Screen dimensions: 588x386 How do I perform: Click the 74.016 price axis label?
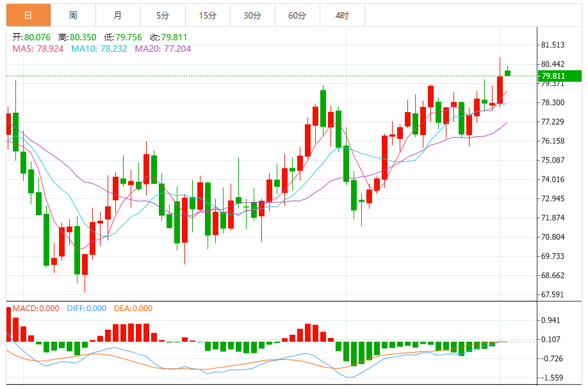point(553,179)
